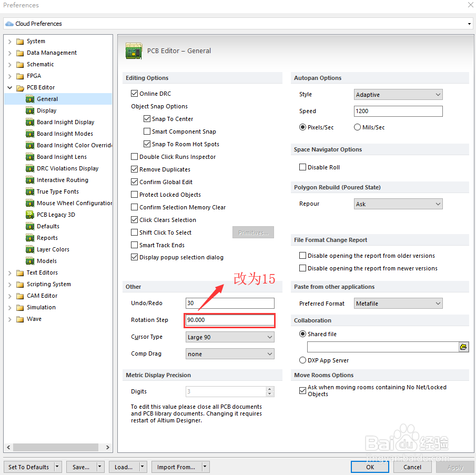Click the Models page icon

point(30,261)
